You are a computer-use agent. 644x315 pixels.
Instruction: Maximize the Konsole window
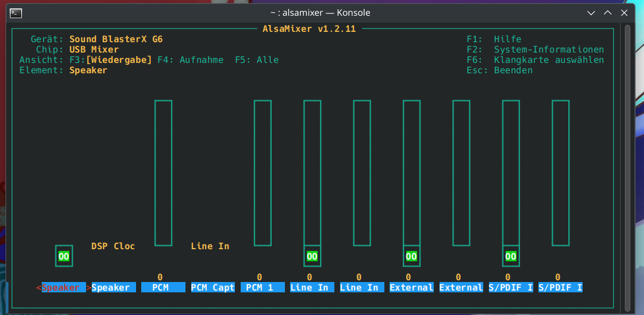click(608, 13)
